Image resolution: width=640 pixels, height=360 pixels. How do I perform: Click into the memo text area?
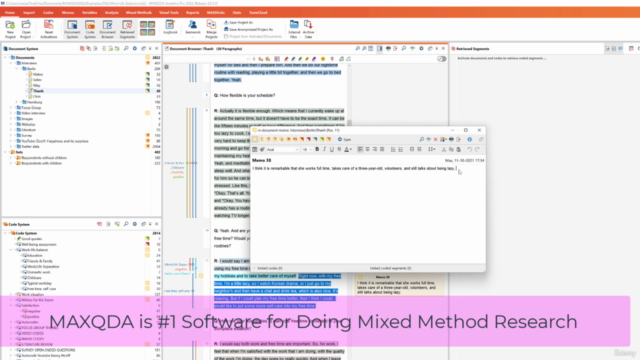click(x=368, y=214)
